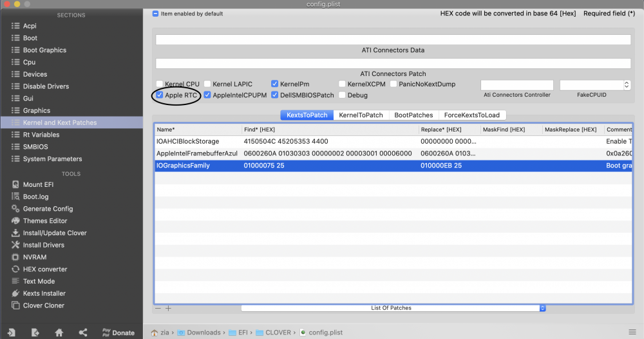Viewport: 644px width, 339px height.
Task: Uncheck the Apple RTC checkbox
Action: [159, 95]
